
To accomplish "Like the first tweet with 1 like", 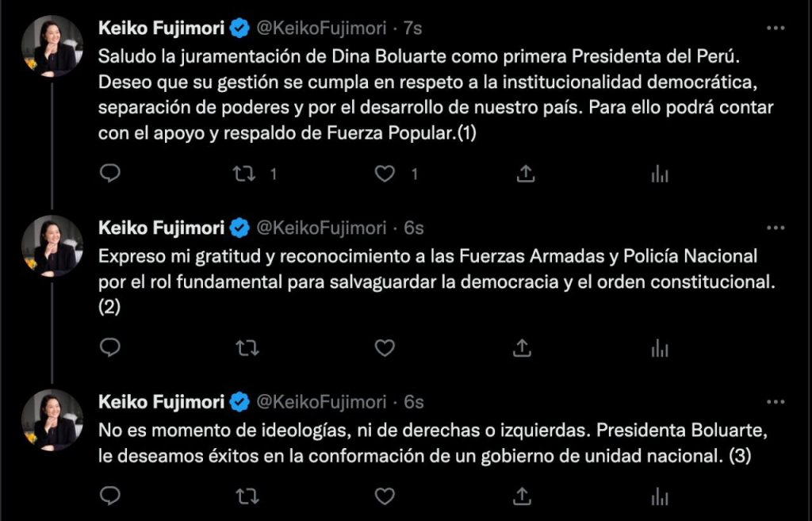I will tap(385, 174).
